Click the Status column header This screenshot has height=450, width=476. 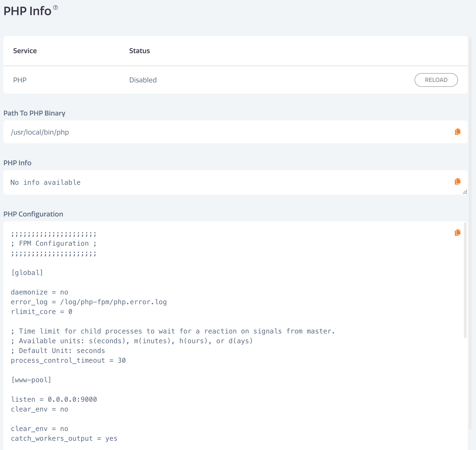point(139,51)
